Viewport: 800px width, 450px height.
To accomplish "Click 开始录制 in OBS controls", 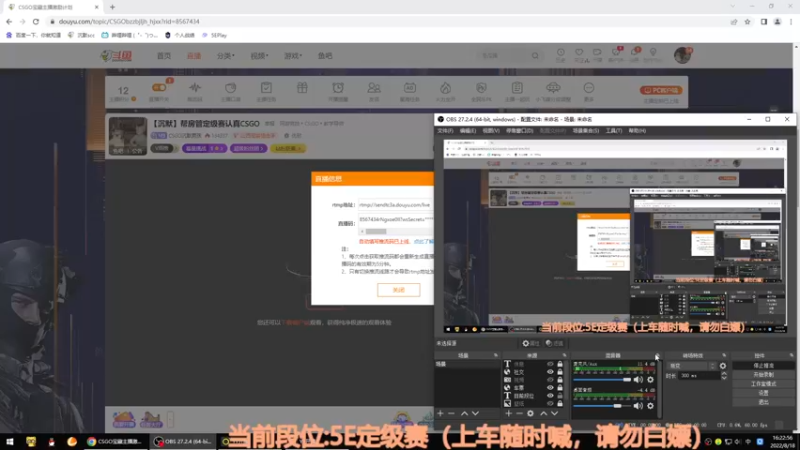I will (x=763, y=374).
